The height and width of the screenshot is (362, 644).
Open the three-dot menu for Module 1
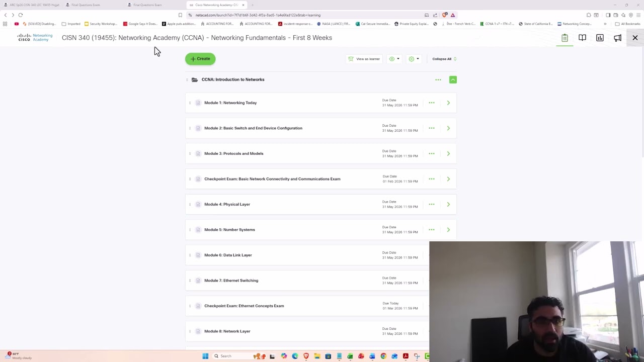coord(432,103)
